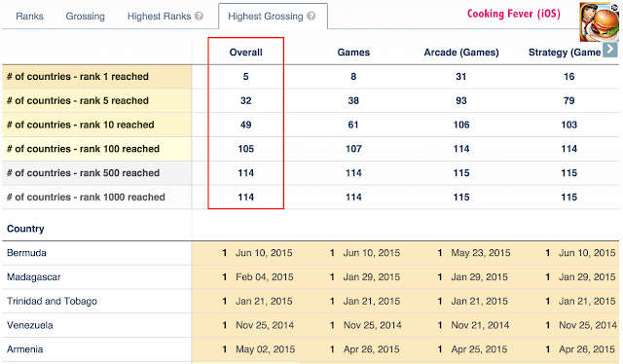The width and height of the screenshot is (623, 364).
Task: Click the Country section heading
Action: pos(25,229)
